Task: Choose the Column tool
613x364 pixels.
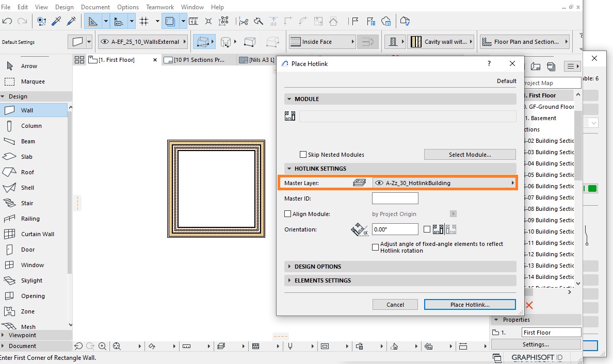Action: coord(31,126)
